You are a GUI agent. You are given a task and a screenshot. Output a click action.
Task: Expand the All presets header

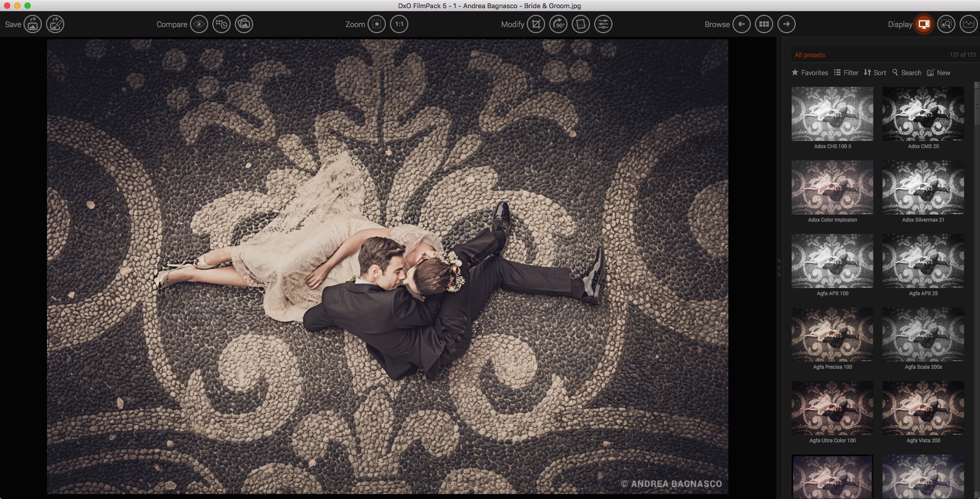click(x=810, y=55)
